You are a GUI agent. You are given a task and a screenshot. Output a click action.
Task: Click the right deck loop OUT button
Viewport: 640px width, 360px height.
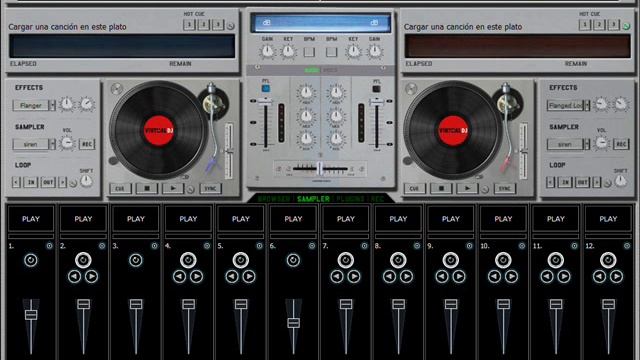coord(582,182)
